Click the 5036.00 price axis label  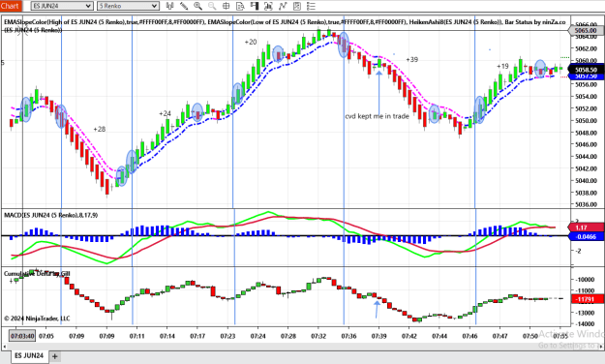point(586,204)
